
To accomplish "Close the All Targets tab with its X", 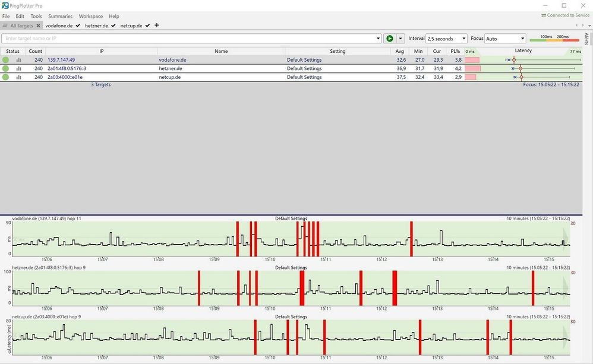I will tap(38, 26).
